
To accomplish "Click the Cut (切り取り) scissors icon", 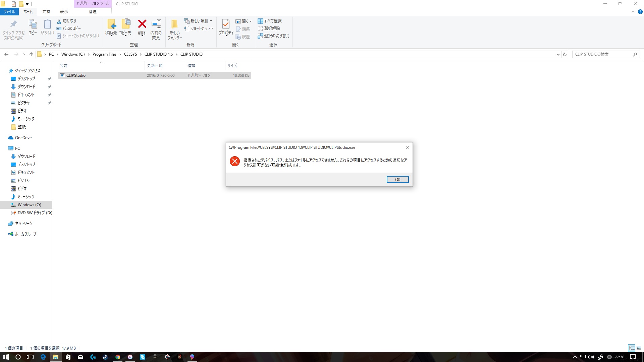I will pyautogui.click(x=59, y=21).
